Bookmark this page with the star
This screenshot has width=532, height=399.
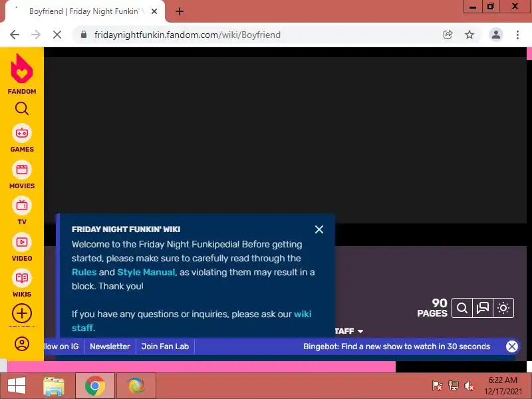pyautogui.click(x=469, y=35)
